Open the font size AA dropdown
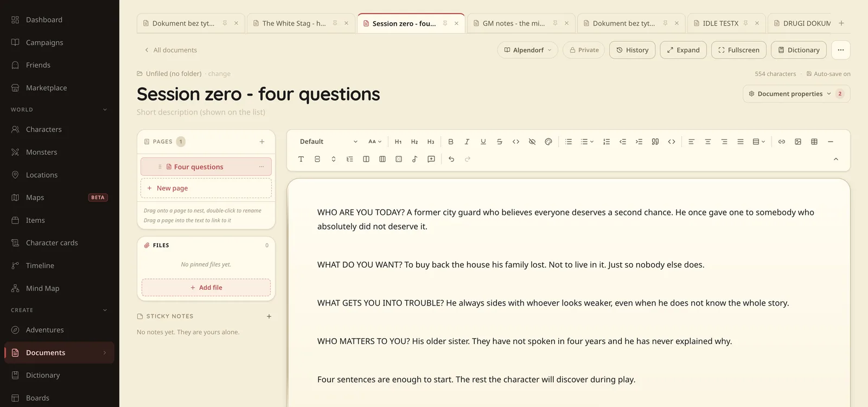The image size is (868, 407). 375,142
